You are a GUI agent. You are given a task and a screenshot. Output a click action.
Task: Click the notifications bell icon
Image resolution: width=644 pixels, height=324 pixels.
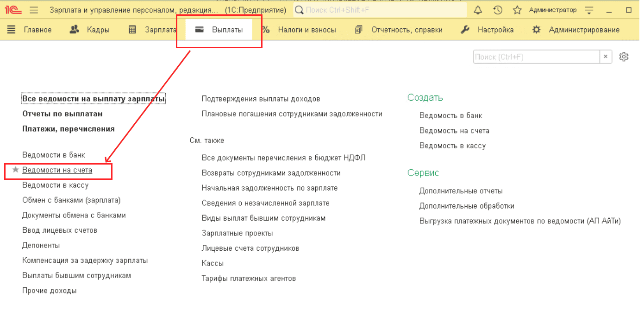(x=478, y=10)
